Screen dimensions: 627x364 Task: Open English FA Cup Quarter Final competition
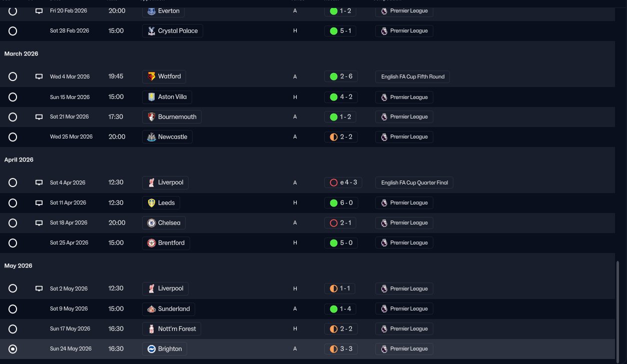pos(414,183)
